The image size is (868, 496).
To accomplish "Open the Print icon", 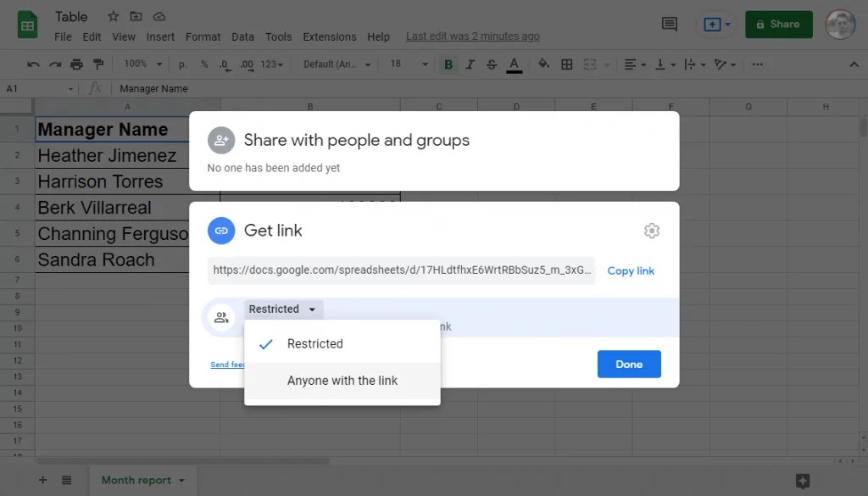I will (75, 64).
